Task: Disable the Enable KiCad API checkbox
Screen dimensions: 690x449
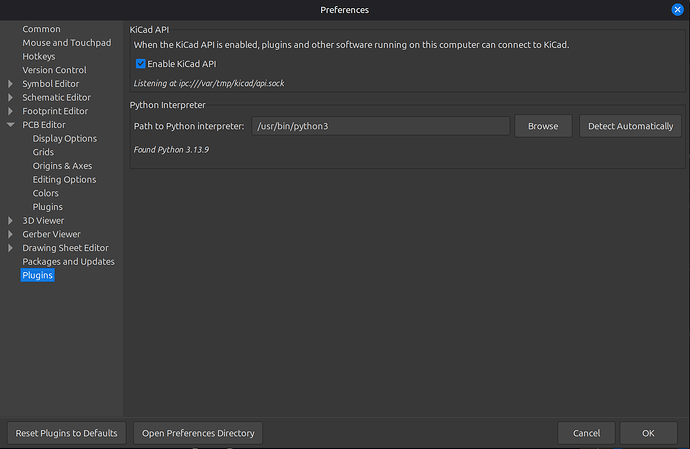Action: [141, 63]
